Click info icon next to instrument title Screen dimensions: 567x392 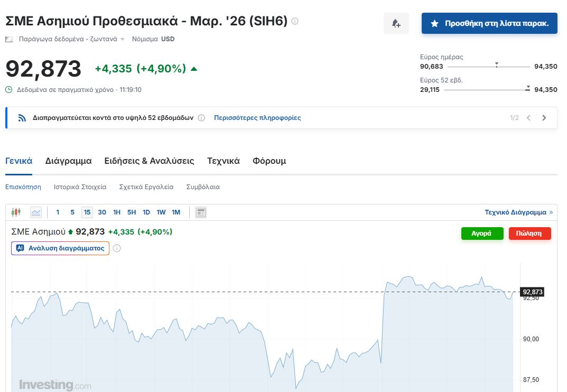[295, 21]
